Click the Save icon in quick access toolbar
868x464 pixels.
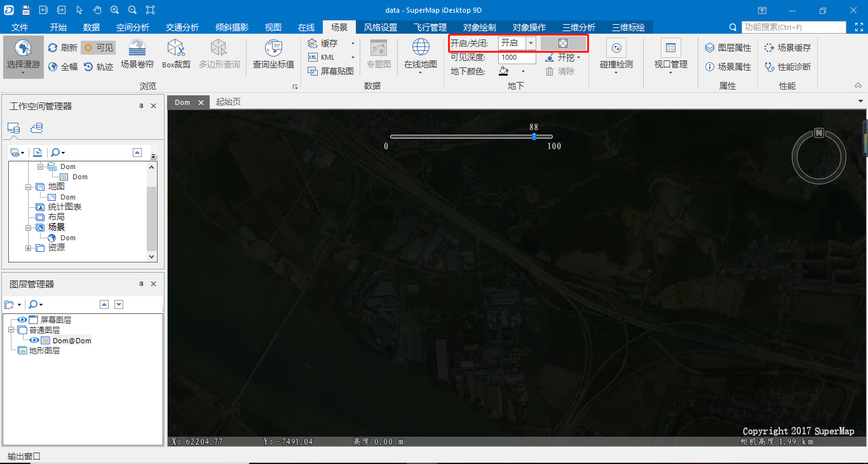[x=25, y=10]
